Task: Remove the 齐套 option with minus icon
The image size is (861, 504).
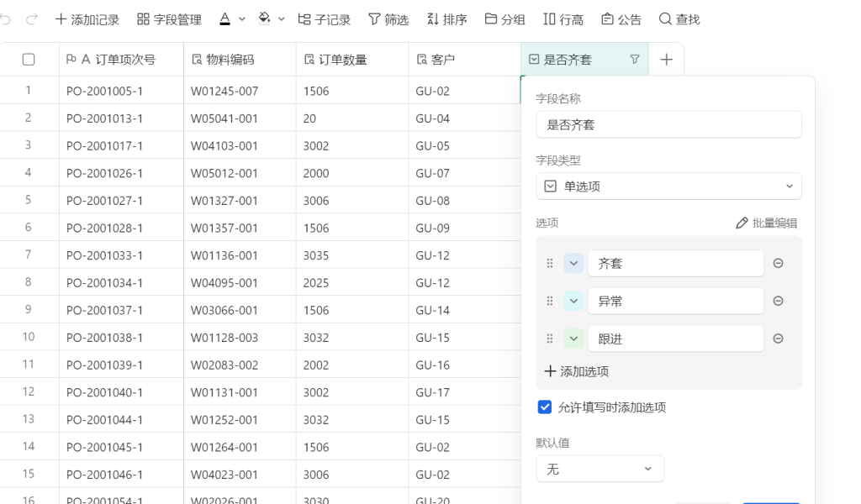Action: [778, 263]
